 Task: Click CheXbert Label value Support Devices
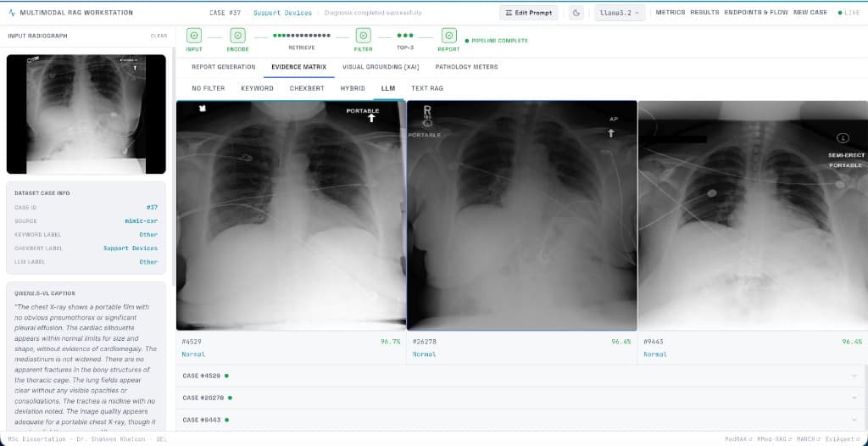tap(131, 248)
